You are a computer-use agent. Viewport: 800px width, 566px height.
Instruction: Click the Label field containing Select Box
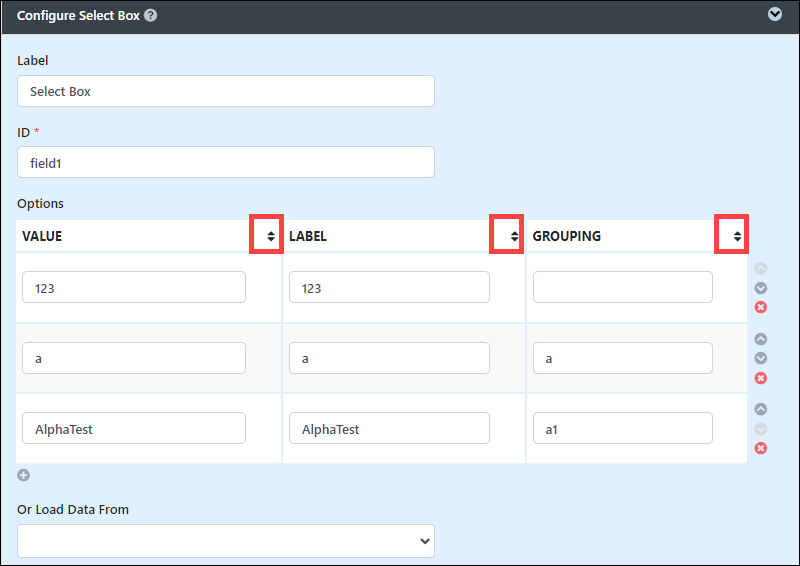[226, 91]
